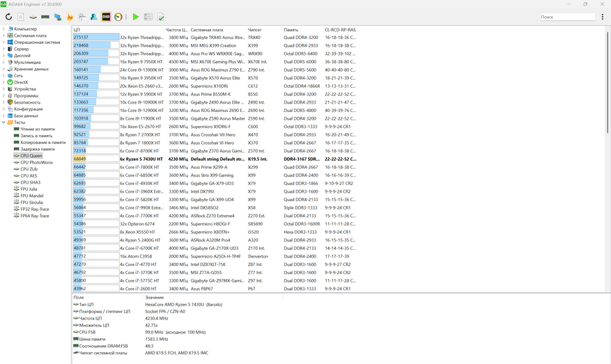The height and width of the screenshot is (364, 611).
Task: Open Копирование в памяти test
Action: coord(43,143)
